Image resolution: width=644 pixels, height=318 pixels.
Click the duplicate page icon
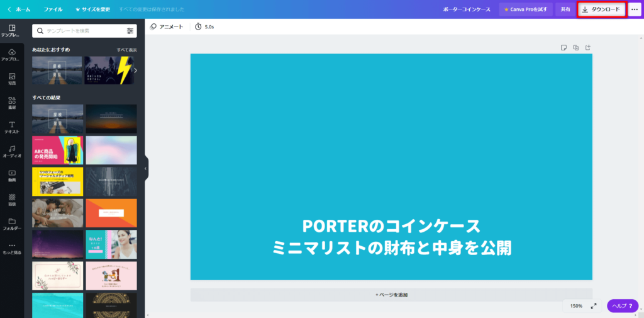tap(576, 47)
